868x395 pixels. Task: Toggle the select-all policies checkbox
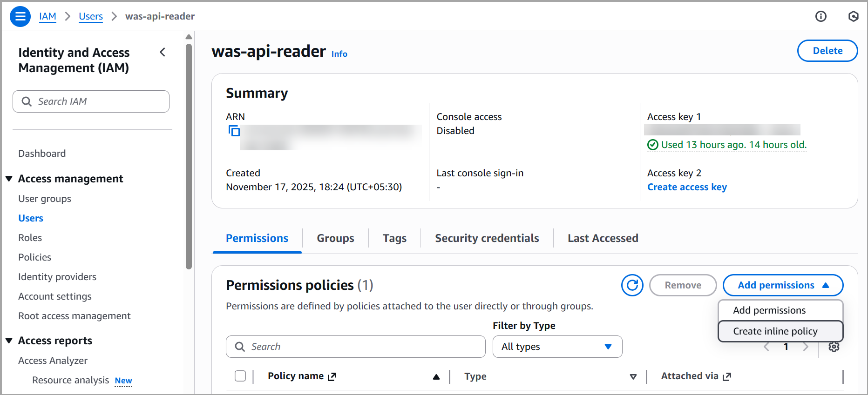coord(240,376)
